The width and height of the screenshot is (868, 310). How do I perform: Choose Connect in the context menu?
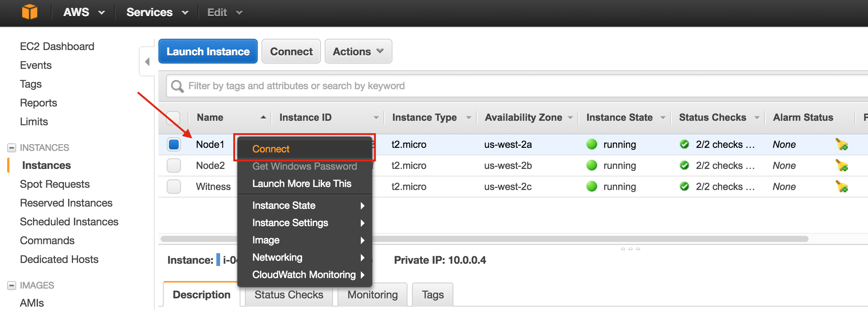click(x=305, y=149)
